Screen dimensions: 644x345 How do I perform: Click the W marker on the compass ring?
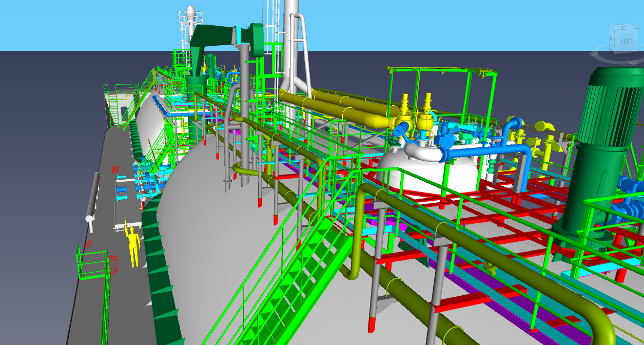click(633, 62)
